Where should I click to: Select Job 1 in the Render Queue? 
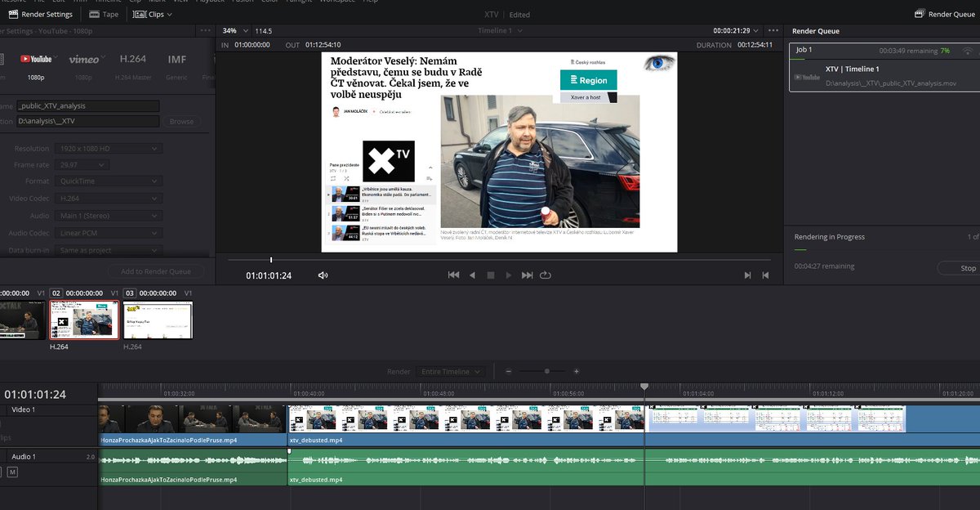point(884,68)
